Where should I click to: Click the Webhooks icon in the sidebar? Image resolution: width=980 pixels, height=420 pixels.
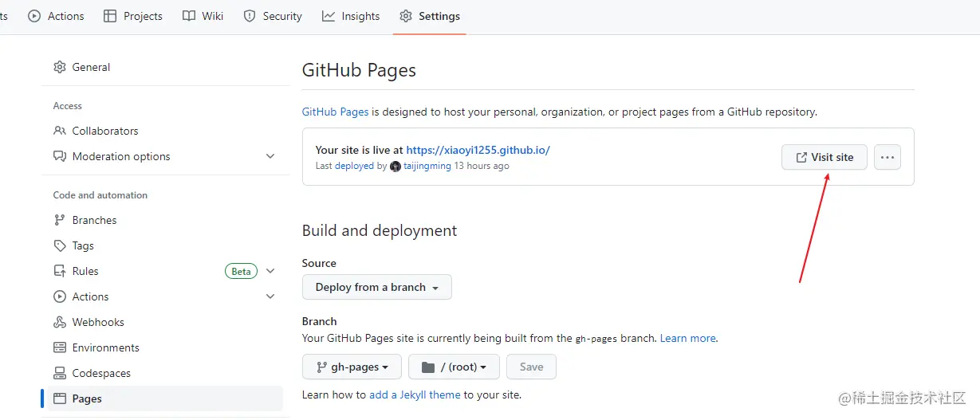click(x=60, y=322)
